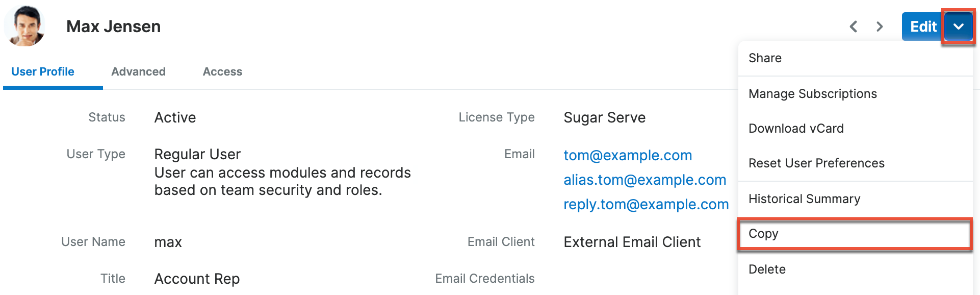Click Max Jensen's profile avatar
Image resolution: width=980 pixels, height=295 pixels.
(x=24, y=26)
